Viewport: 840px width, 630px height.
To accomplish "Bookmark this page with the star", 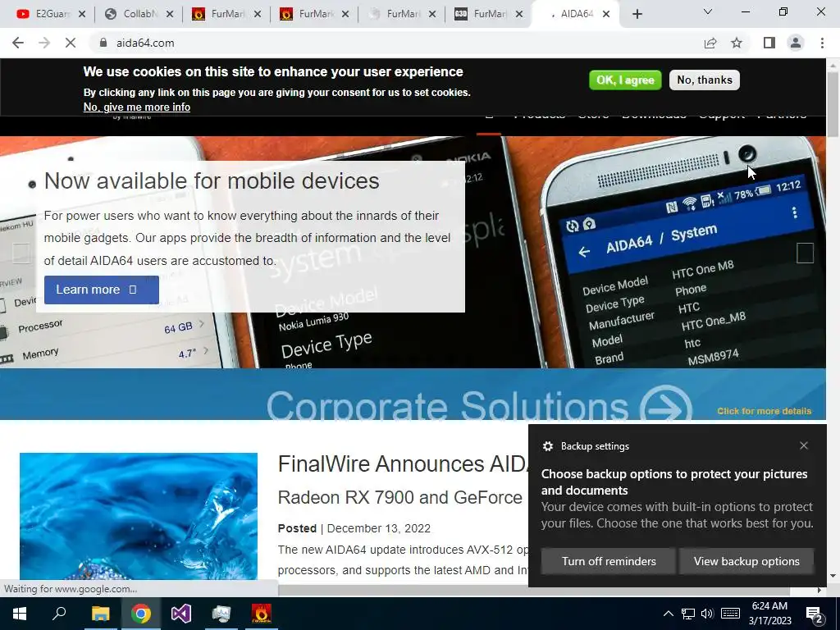I will (737, 43).
